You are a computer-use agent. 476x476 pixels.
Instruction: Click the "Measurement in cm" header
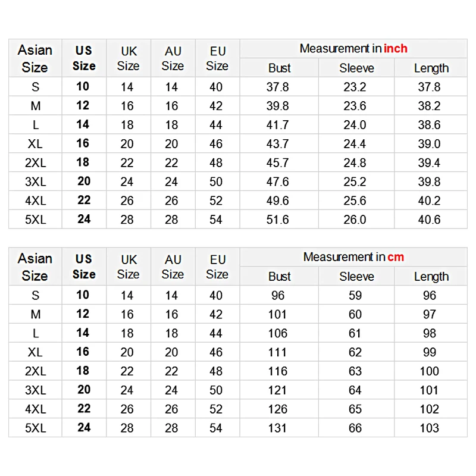click(353, 257)
